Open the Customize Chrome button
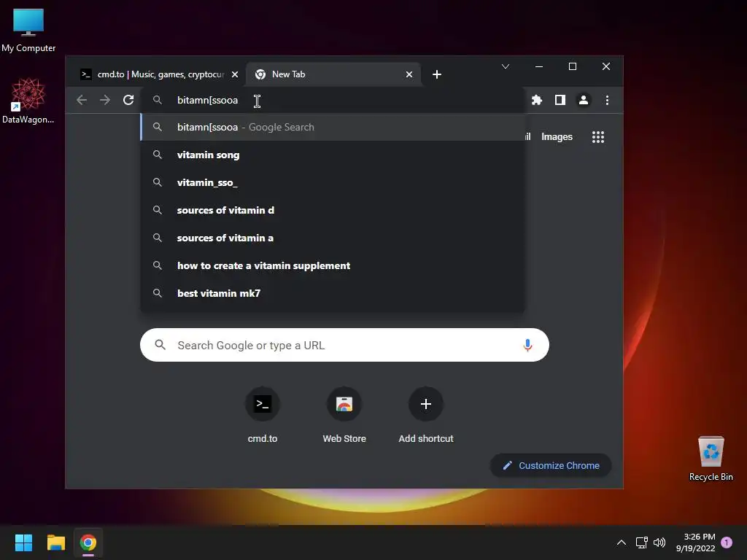 (551, 466)
